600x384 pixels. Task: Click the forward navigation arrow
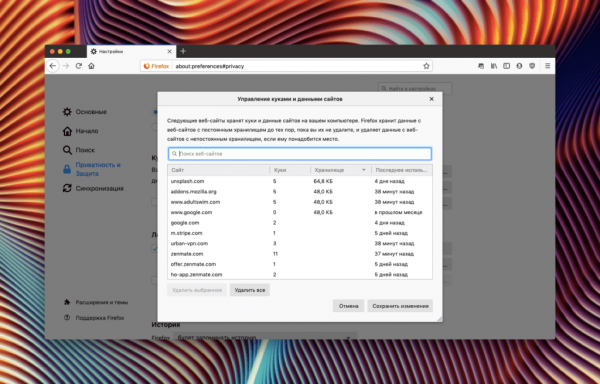click(66, 66)
